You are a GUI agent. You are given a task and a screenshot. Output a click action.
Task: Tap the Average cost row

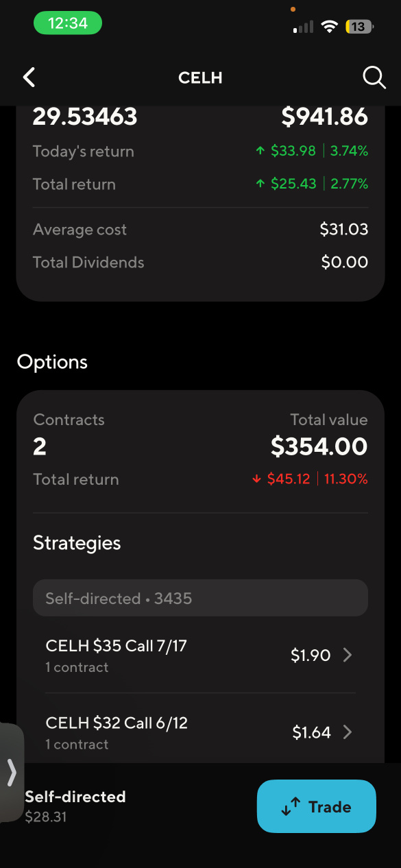point(200,230)
